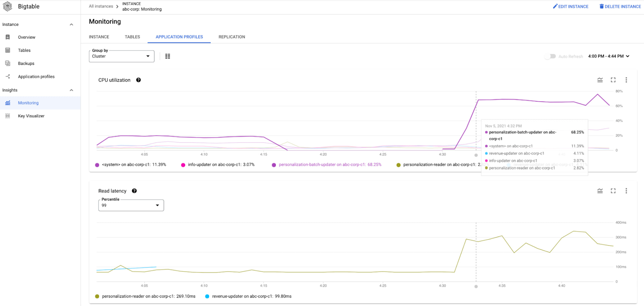This screenshot has height=306, width=644.
Task: Click the trash icon for Delete Instance
Action: point(602,6)
